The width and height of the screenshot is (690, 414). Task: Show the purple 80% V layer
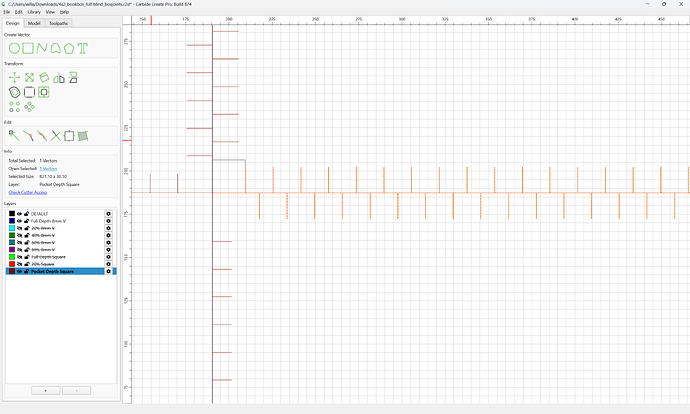(x=19, y=250)
